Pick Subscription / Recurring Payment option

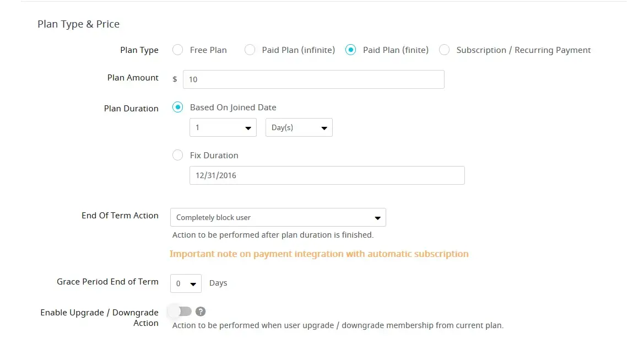click(x=444, y=50)
